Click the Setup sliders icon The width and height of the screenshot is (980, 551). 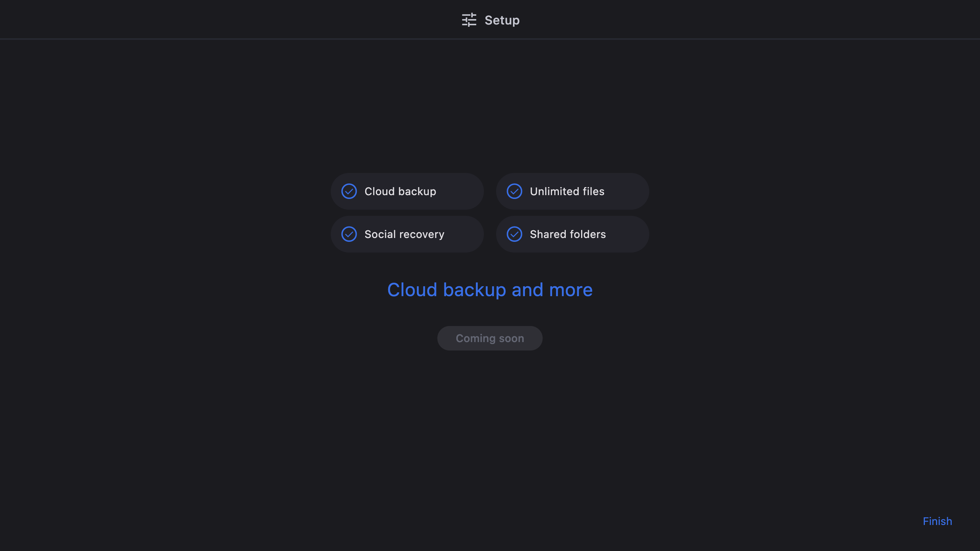(469, 20)
